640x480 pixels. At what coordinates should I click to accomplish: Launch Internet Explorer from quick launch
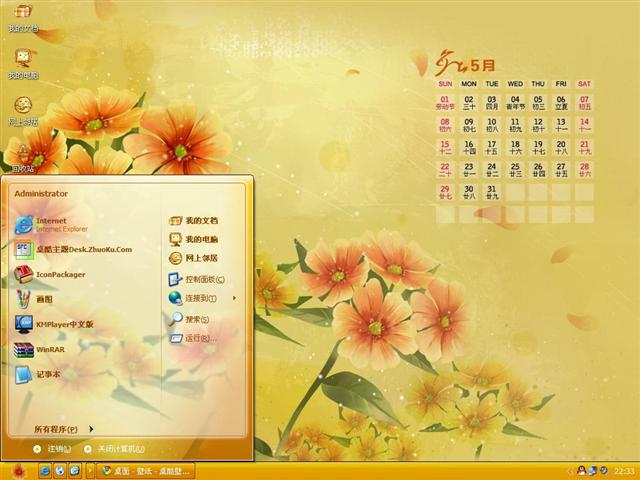(44, 471)
